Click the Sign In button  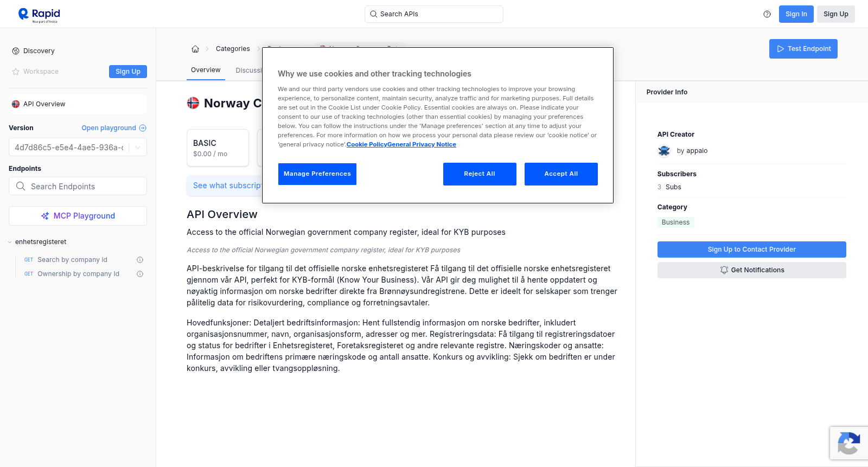[796, 14]
